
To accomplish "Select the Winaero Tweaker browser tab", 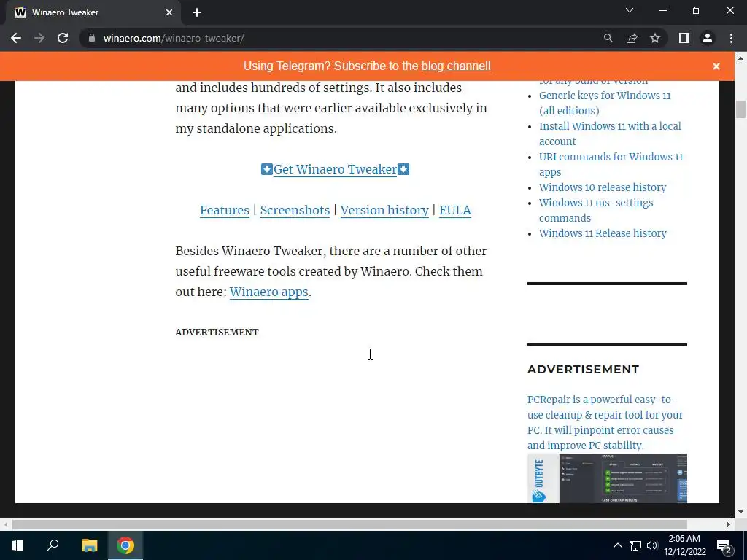I will click(x=93, y=12).
